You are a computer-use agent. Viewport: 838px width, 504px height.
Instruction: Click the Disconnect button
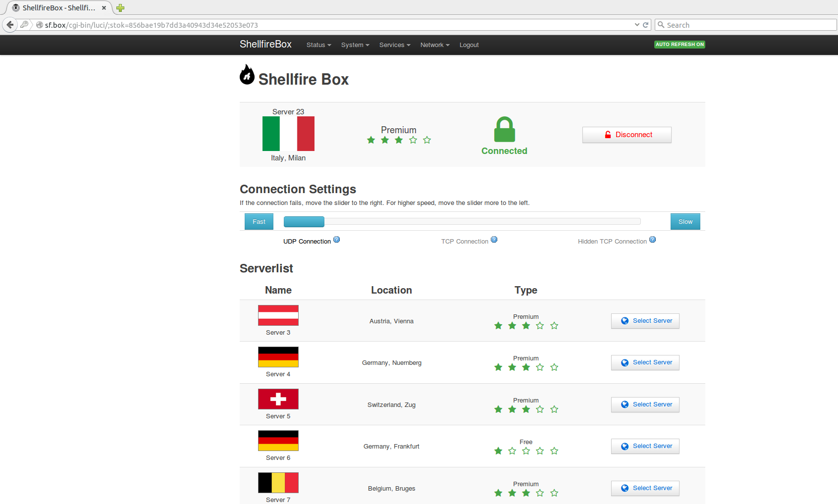coord(627,135)
